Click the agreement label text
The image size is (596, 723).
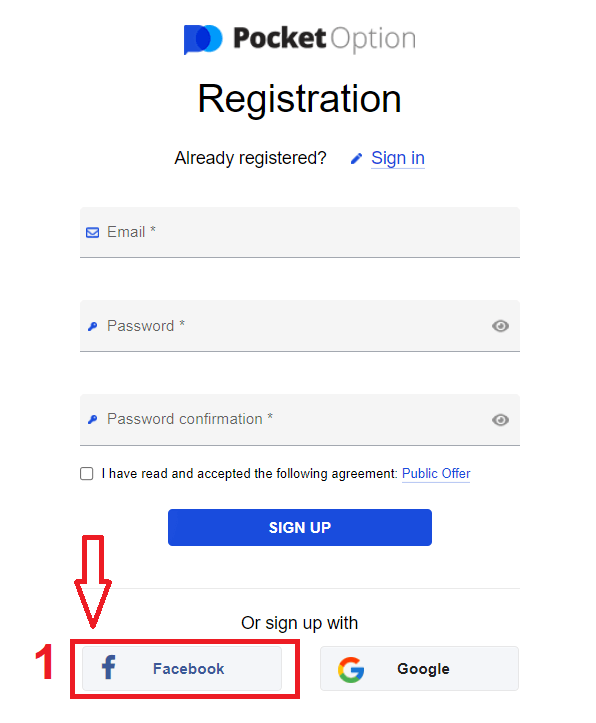click(x=249, y=474)
